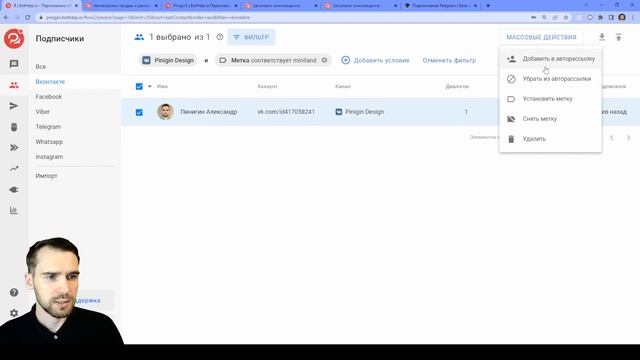The width and height of the screenshot is (640, 360).
Task: Click the download subscribers icon
Action: click(x=602, y=37)
